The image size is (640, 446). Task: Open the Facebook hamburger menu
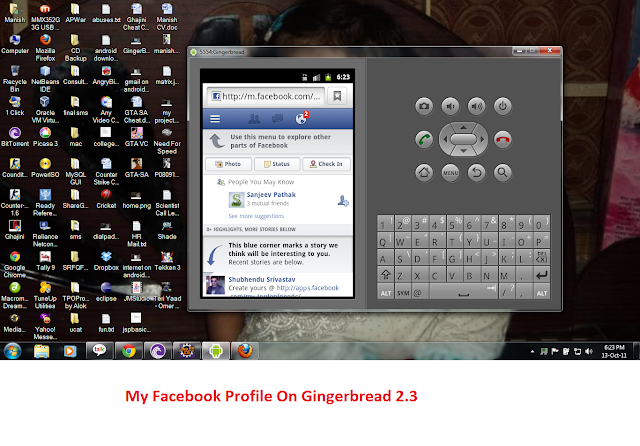[215, 119]
